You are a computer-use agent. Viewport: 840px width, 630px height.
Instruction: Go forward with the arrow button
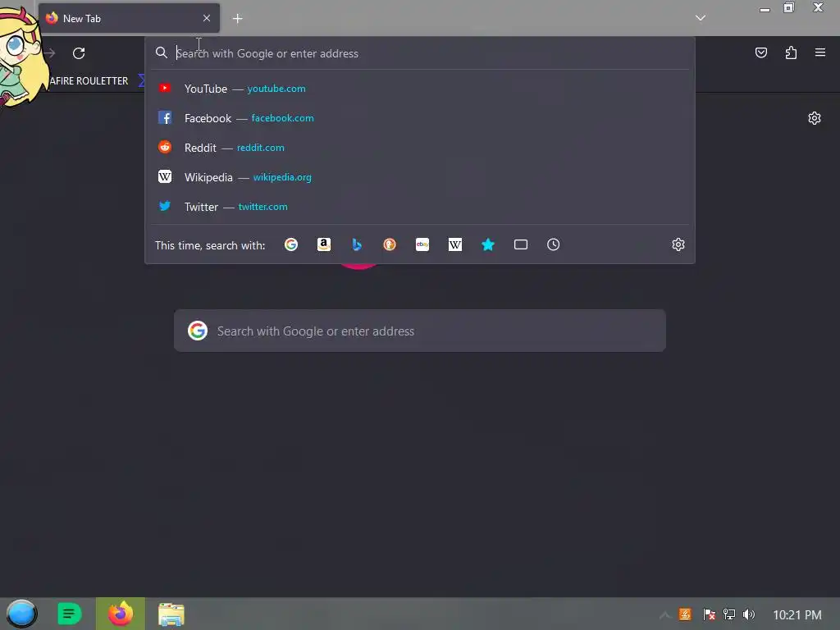coord(49,53)
